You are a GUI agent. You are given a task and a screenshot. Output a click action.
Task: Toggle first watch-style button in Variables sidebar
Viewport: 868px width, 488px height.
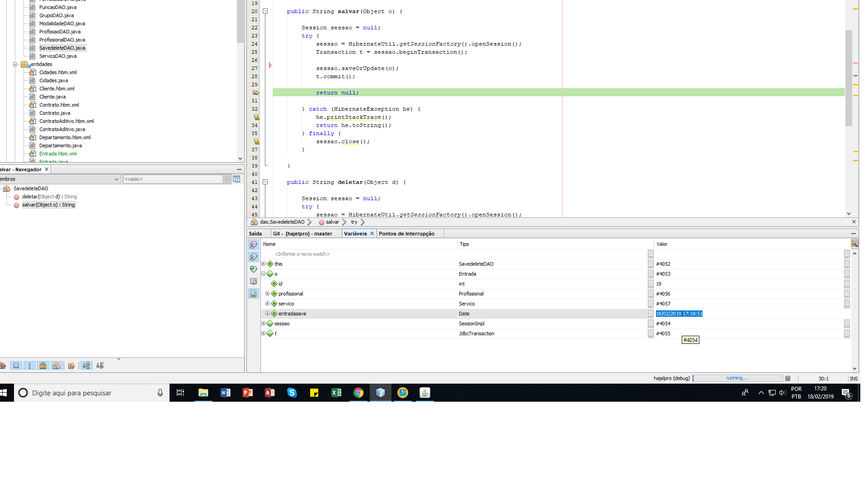[x=254, y=245]
